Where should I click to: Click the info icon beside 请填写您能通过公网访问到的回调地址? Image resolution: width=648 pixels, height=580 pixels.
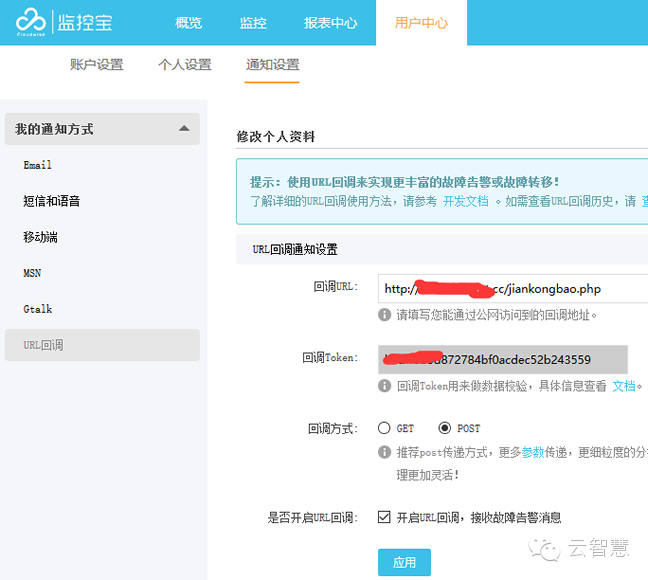[384, 315]
